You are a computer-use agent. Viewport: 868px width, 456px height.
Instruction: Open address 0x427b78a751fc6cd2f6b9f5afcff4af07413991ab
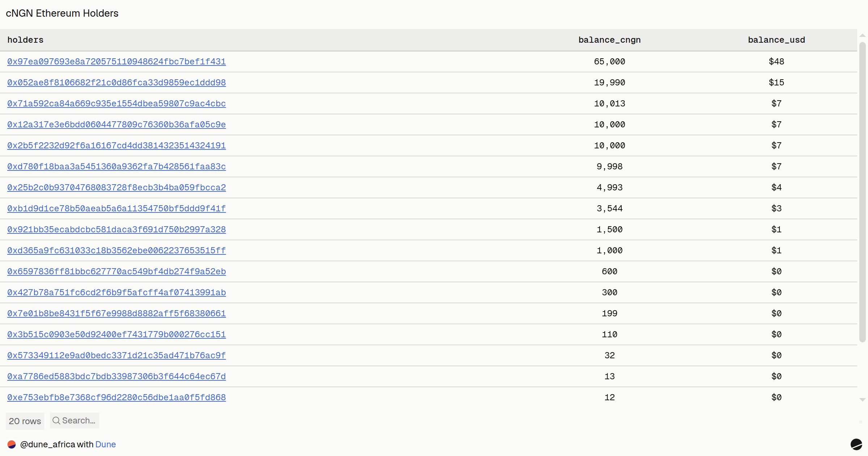[116, 292]
